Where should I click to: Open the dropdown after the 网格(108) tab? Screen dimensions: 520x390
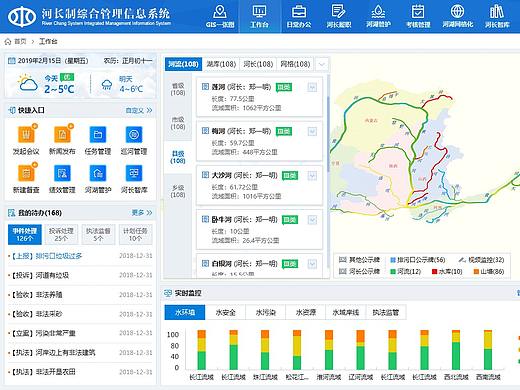pos(322,64)
